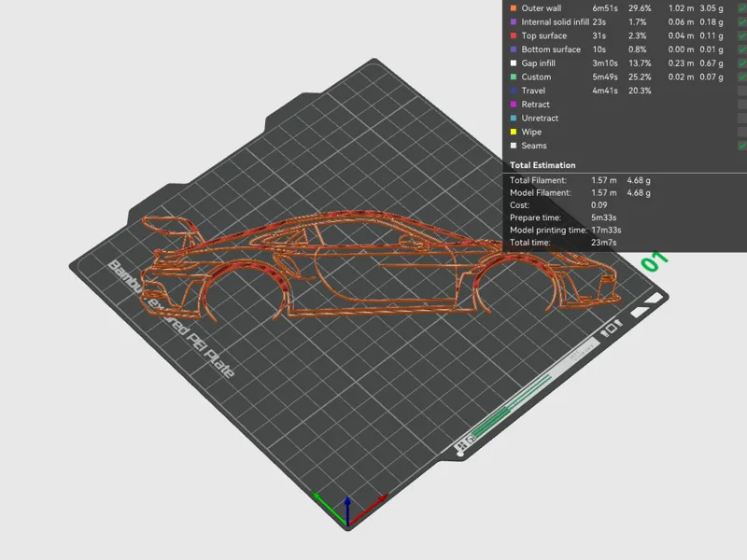The image size is (747, 560).
Task: Click the Top surface weight 0.11 g
Action: click(712, 35)
